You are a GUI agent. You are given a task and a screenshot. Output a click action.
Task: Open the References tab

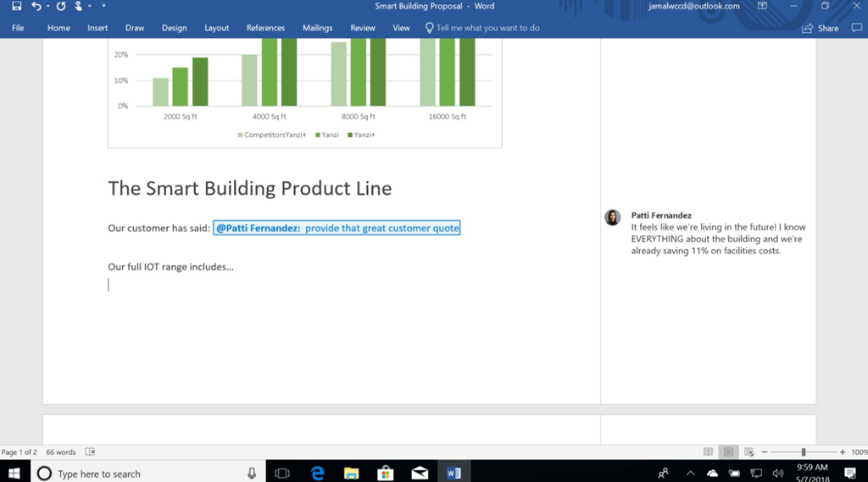pyautogui.click(x=265, y=28)
